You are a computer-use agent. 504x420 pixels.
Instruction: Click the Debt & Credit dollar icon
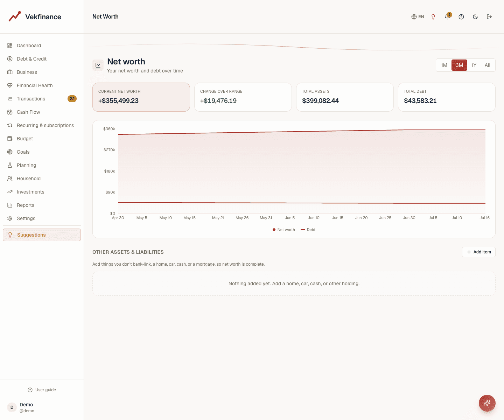(x=10, y=59)
